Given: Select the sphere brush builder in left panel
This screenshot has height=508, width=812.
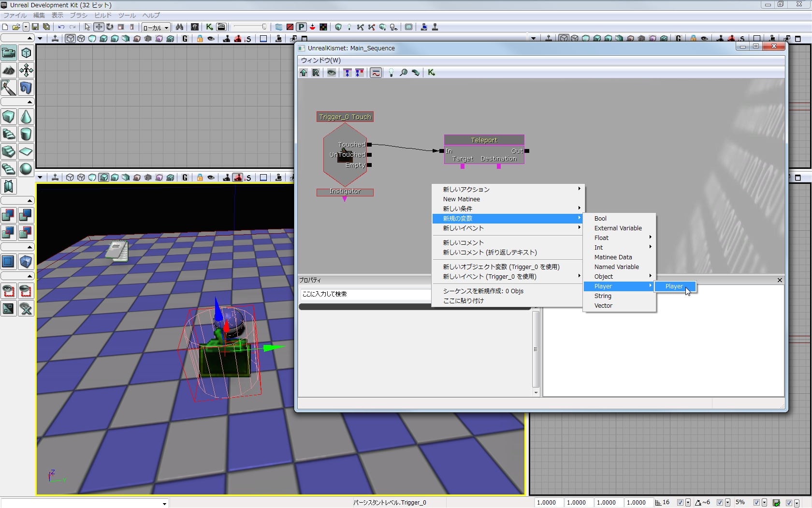Looking at the screenshot, I should coord(26,169).
